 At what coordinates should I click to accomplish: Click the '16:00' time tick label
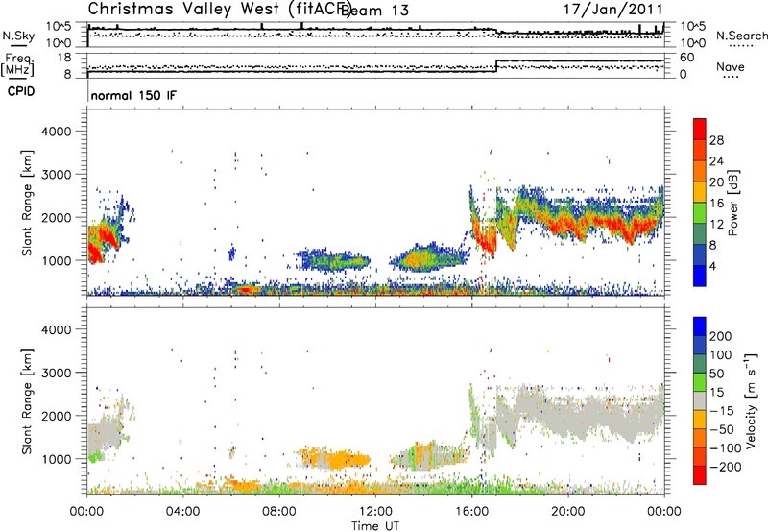471,512
